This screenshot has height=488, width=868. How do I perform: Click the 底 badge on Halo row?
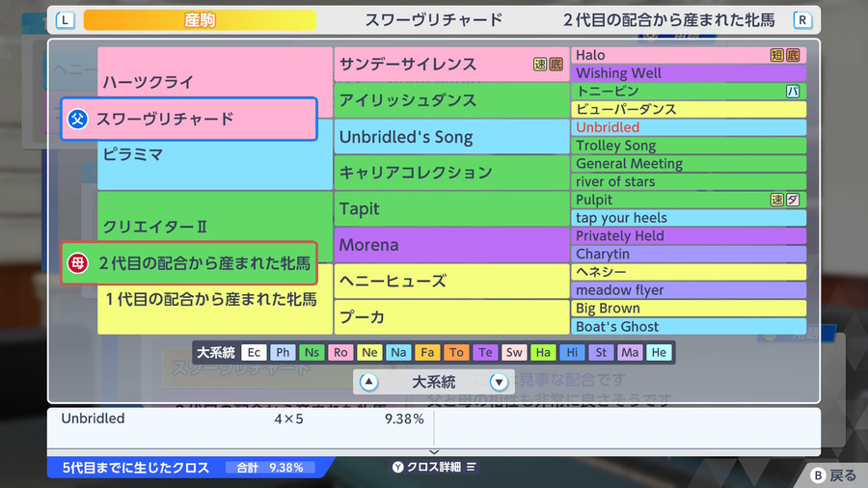coord(793,55)
